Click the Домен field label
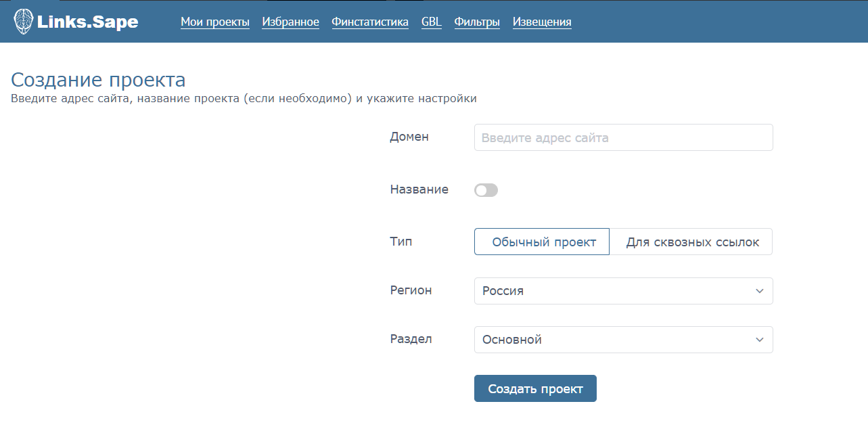Screen dimensions: 868x429 click(x=409, y=137)
